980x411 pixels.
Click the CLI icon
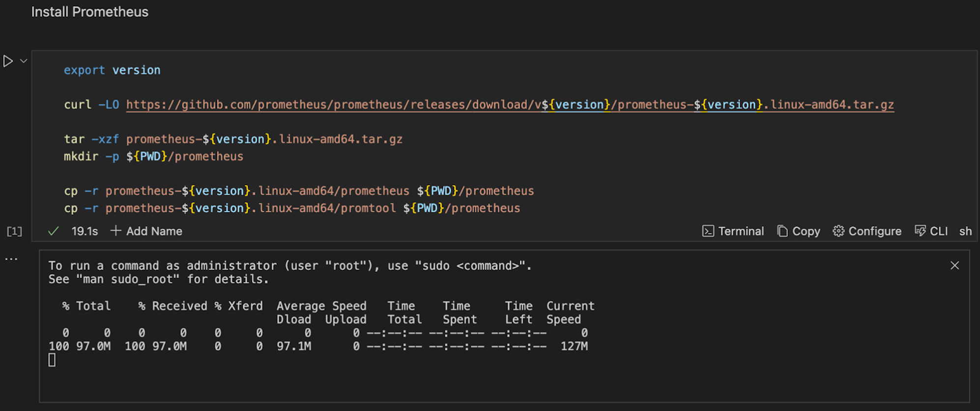point(920,231)
